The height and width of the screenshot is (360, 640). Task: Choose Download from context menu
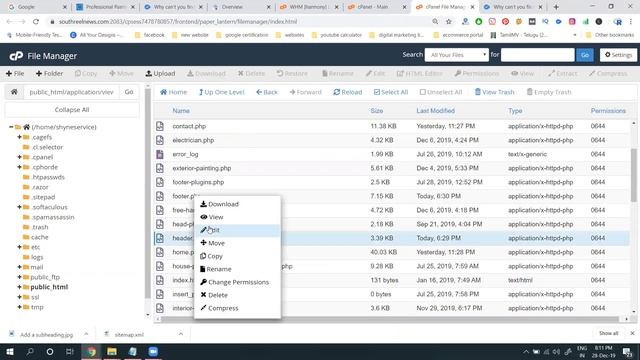[237, 204]
